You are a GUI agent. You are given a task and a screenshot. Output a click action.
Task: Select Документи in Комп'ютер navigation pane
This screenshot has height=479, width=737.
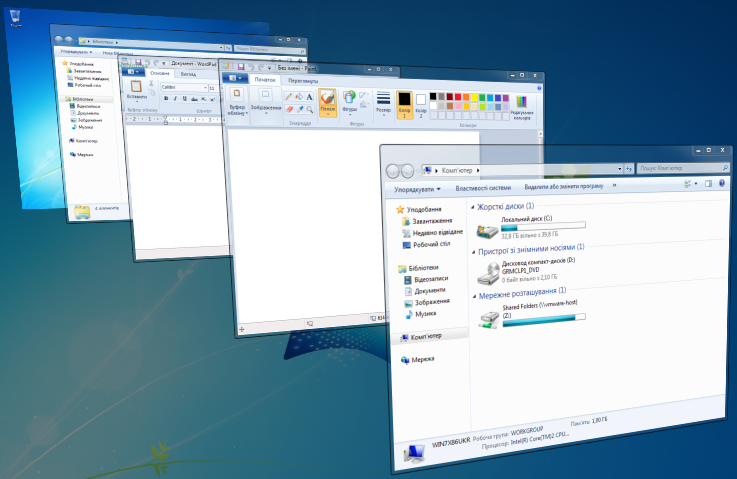[425, 291]
